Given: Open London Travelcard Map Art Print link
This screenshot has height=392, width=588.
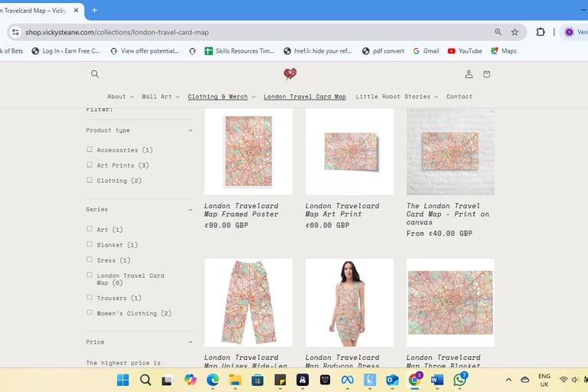Looking at the screenshot, I should point(342,210).
